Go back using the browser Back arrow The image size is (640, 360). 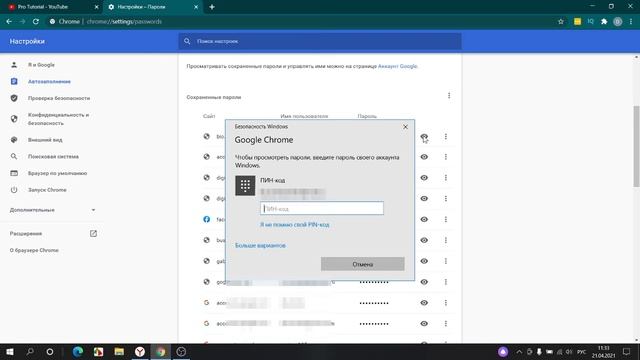[x=9, y=21]
